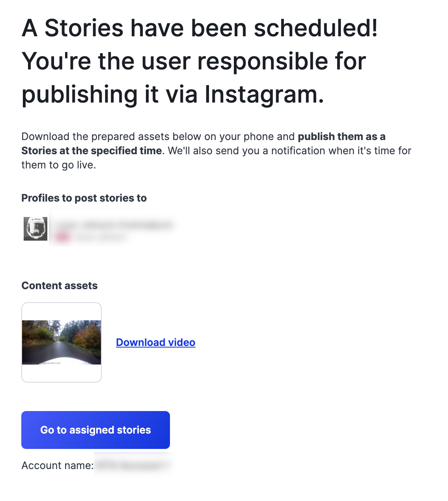Click the blurred pink network badge
This screenshot has width=448, height=501.
tap(62, 237)
